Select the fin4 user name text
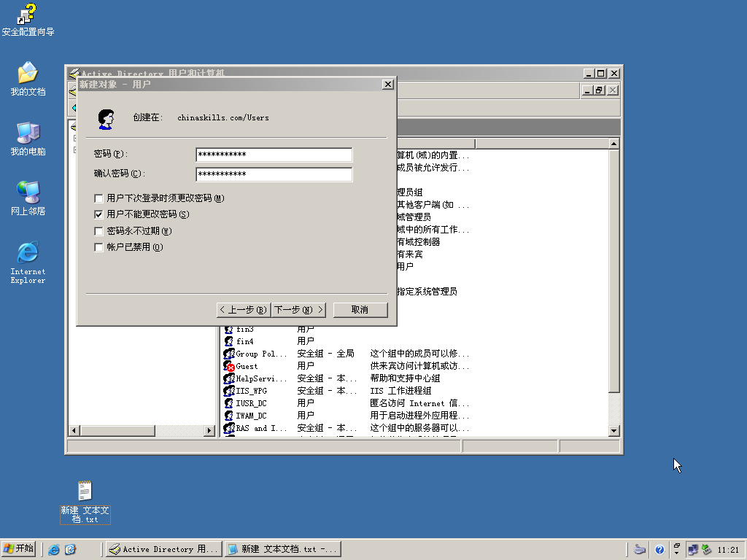747x560 pixels. pyautogui.click(x=245, y=341)
